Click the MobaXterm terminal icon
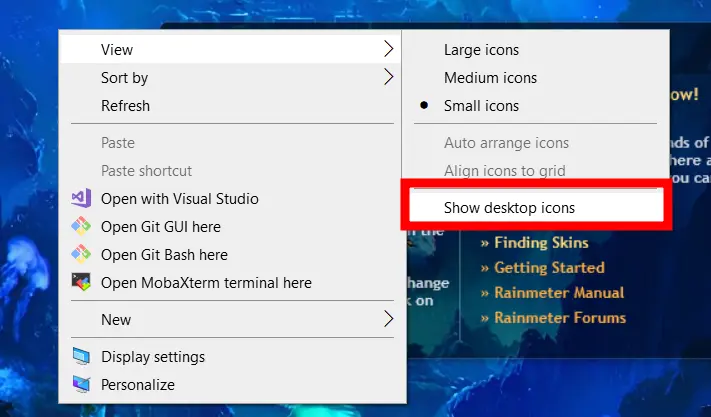Image resolution: width=711 pixels, height=417 pixels. click(x=81, y=283)
